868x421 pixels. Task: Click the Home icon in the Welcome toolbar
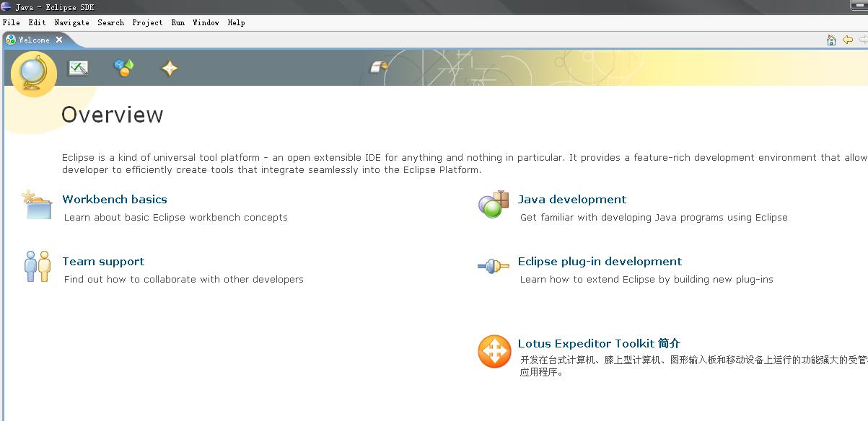pyautogui.click(x=831, y=40)
